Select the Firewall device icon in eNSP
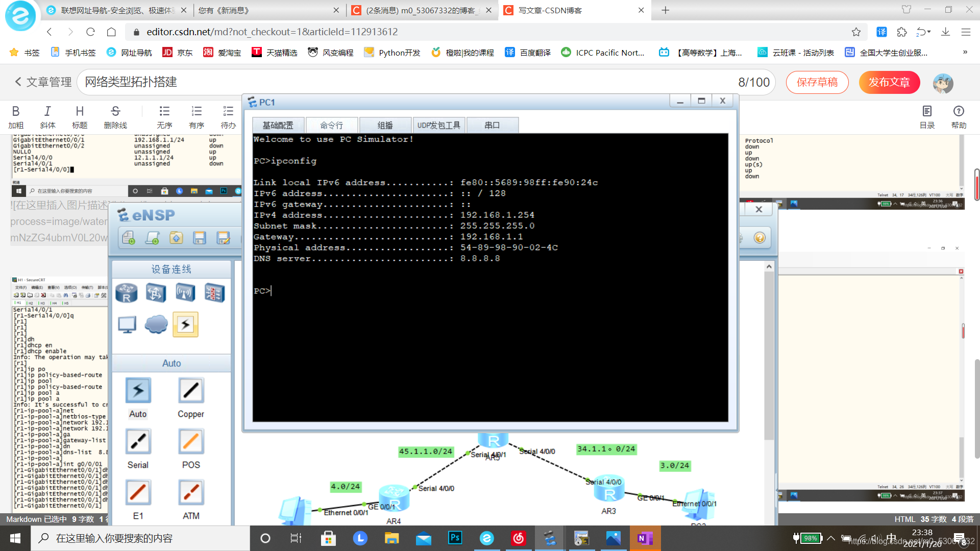This screenshot has width=980, height=551. [214, 293]
